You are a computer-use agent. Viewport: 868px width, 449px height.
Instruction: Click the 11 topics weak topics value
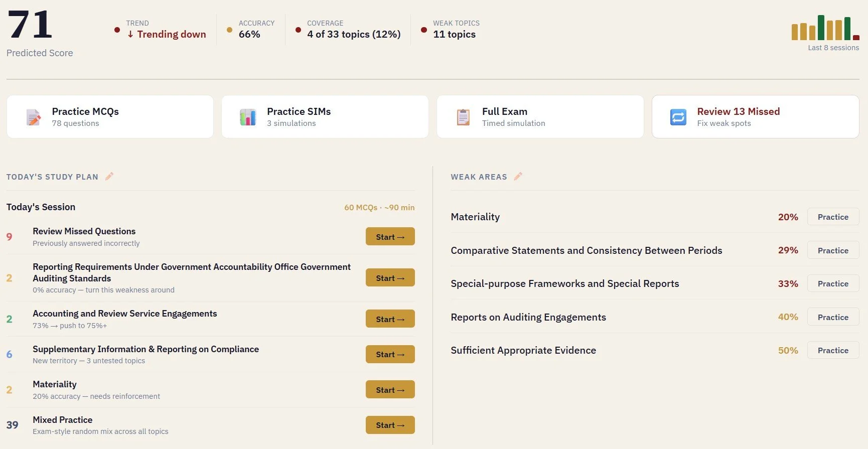[x=455, y=34]
